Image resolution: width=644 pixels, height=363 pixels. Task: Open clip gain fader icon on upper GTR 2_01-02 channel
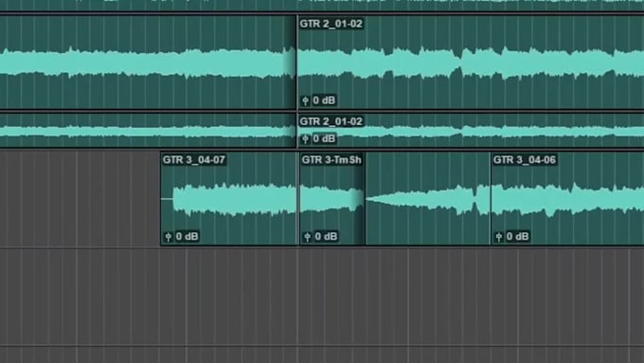305,100
